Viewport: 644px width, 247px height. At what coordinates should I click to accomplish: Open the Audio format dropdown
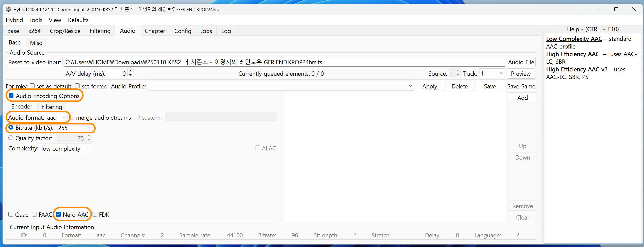pos(57,118)
